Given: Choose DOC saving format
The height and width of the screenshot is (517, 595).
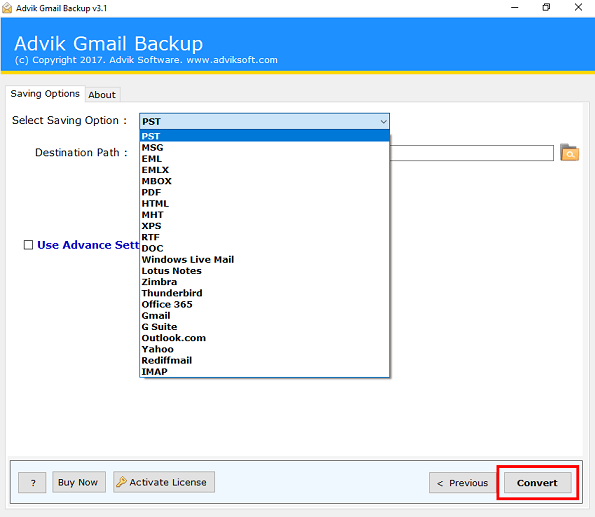Looking at the screenshot, I should [264, 248].
